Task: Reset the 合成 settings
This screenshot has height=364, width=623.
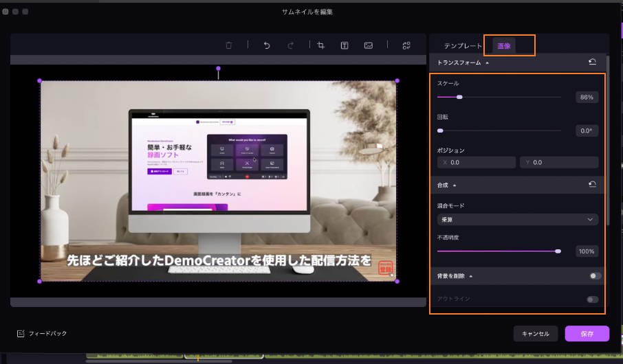Action: (x=592, y=184)
